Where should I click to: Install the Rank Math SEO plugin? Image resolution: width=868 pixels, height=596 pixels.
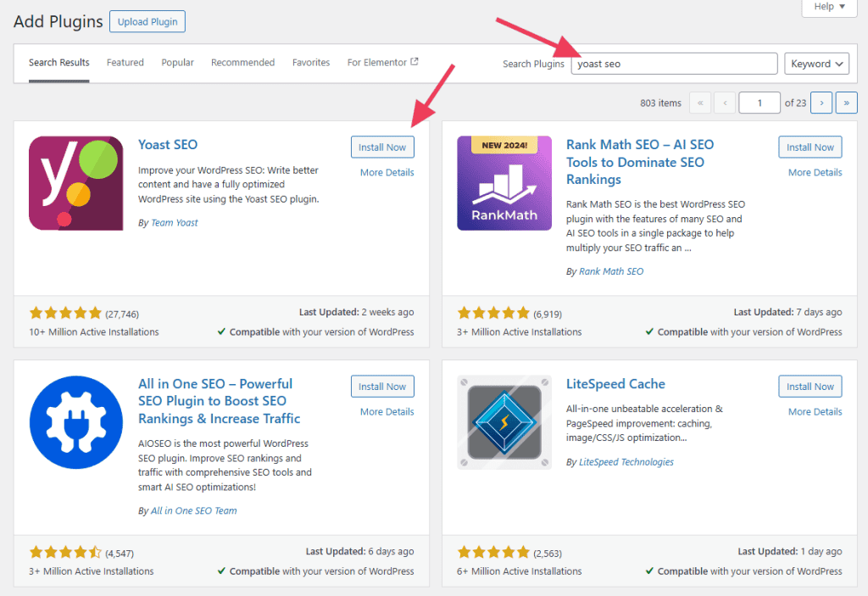(x=810, y=148)
